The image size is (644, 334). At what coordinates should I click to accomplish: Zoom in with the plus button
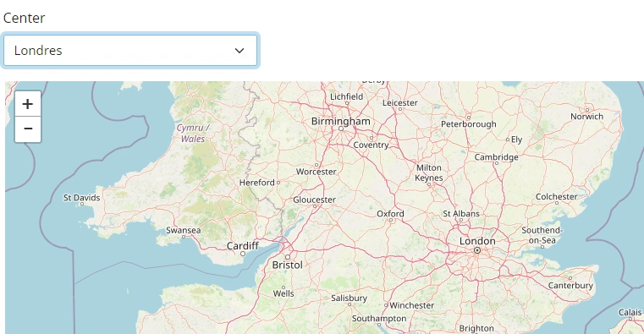pyautogui.click(x=28, y=104)
